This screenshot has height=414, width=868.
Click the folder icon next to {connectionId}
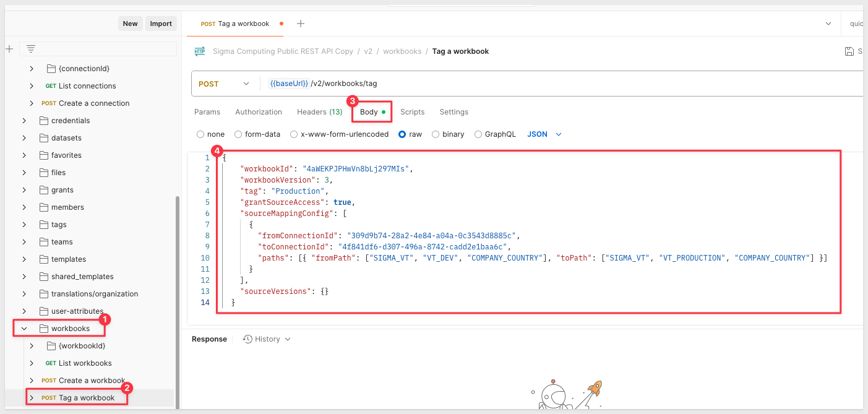tap(51, 69)
